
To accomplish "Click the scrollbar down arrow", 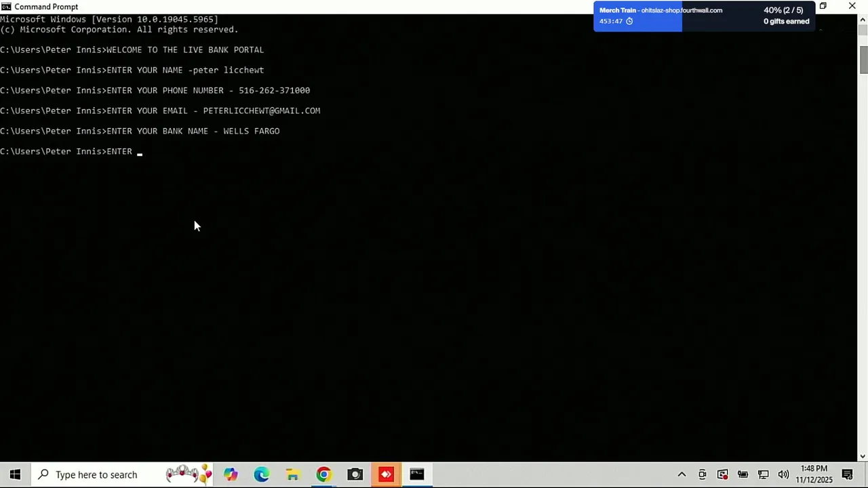I will pyautogui.click(x=863, y=456).
